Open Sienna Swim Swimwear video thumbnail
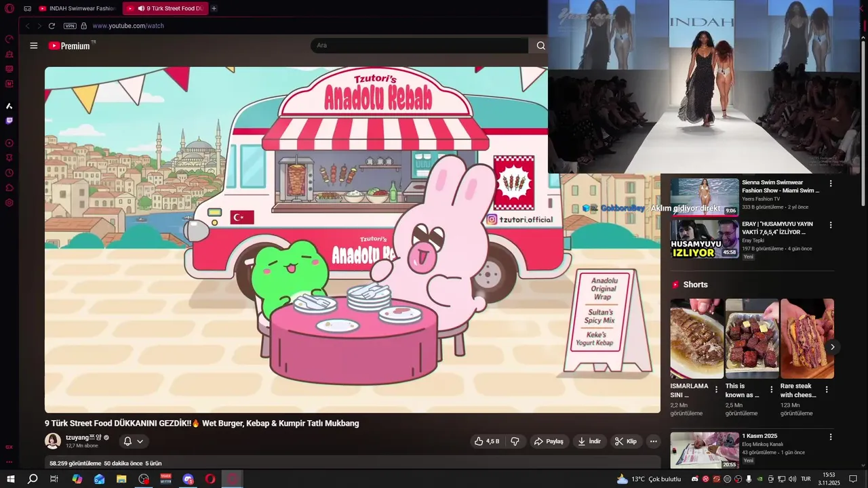This screenshot has width=868, height=488. tap(705, 197)
